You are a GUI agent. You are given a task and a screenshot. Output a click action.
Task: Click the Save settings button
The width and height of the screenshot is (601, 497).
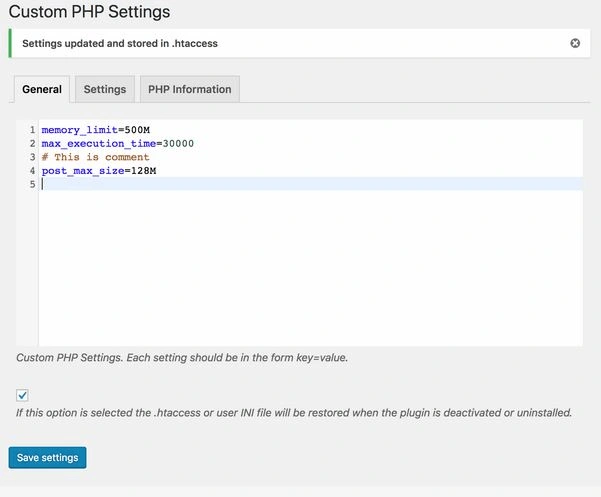[x=47, y=458]
